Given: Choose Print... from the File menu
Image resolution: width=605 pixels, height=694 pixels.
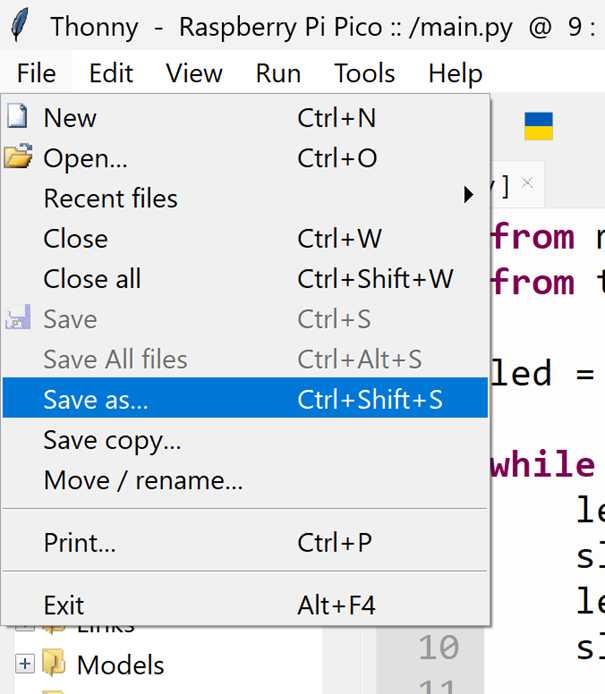Looking at the screenshot, I should point(245,543).
